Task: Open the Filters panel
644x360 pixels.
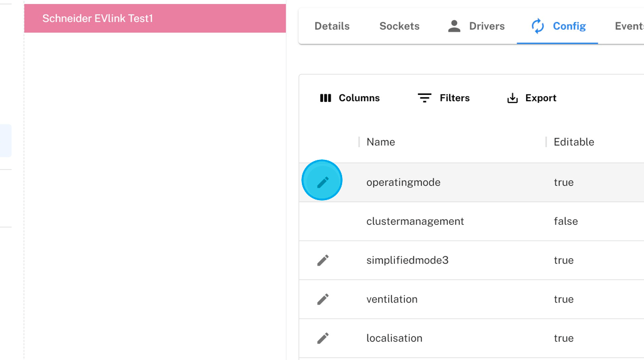Action: pos(443,98)
